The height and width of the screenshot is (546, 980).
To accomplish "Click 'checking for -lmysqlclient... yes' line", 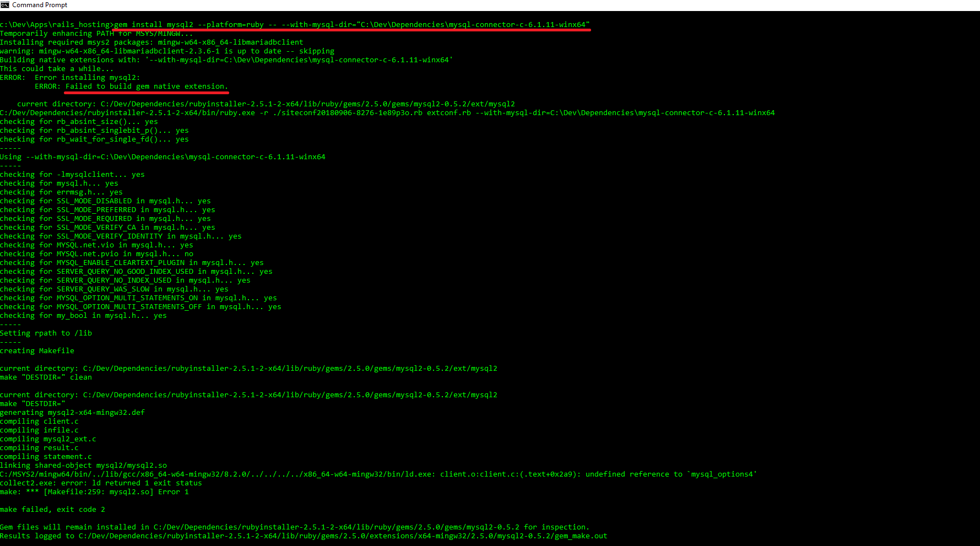I will 72,174.
